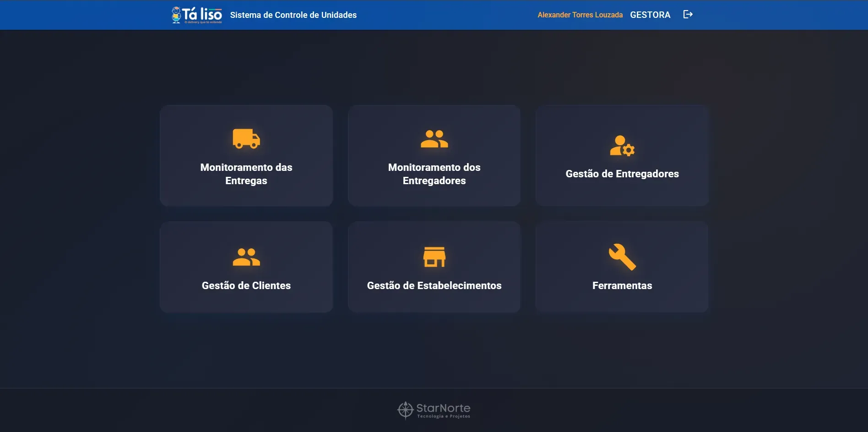Click the Monitoramento dos Entregadores people icon
Screen dimensions: 868x432
tap(434, 139)
